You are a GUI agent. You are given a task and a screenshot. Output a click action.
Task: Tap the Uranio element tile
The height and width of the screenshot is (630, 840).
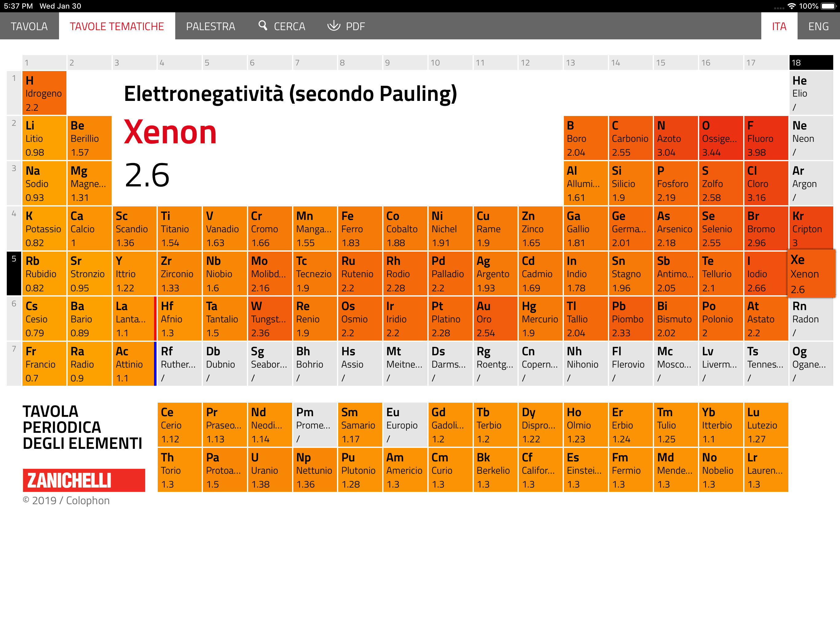[269, 470]
